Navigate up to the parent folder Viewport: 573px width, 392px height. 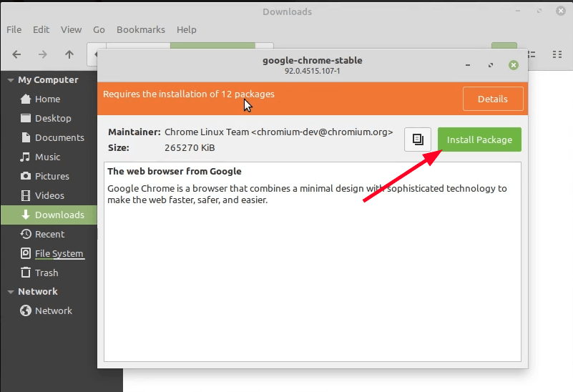click(69, 54)
